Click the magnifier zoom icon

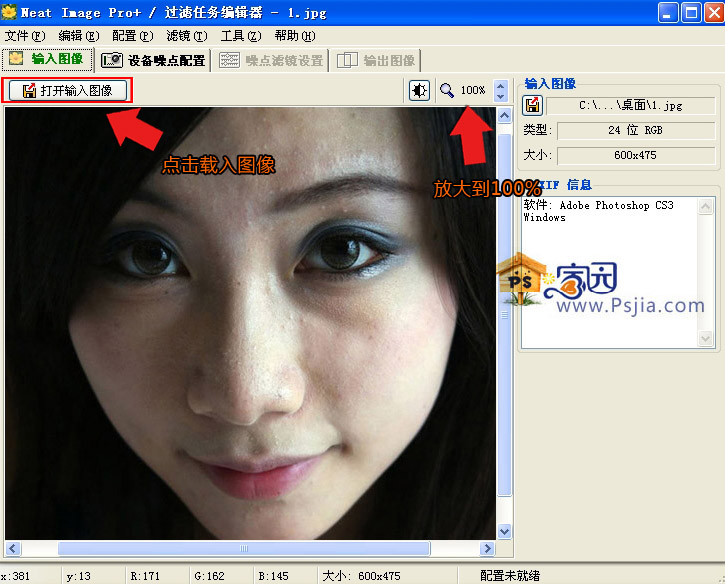[447, 91]
